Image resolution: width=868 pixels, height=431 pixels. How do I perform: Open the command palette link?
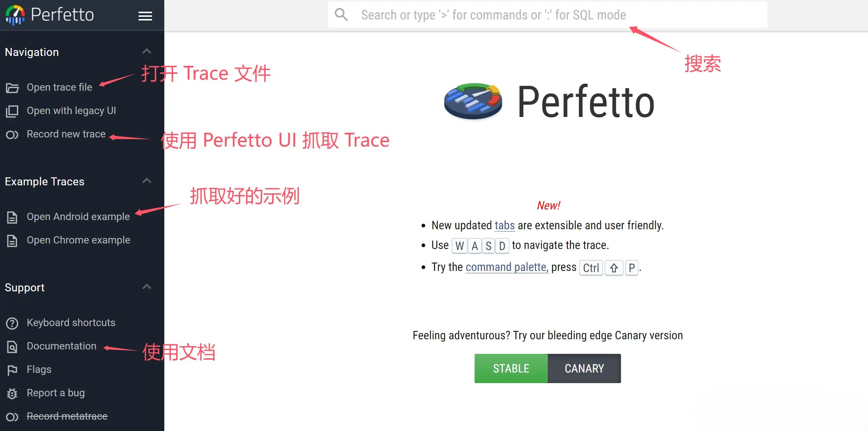click(506, 267)
